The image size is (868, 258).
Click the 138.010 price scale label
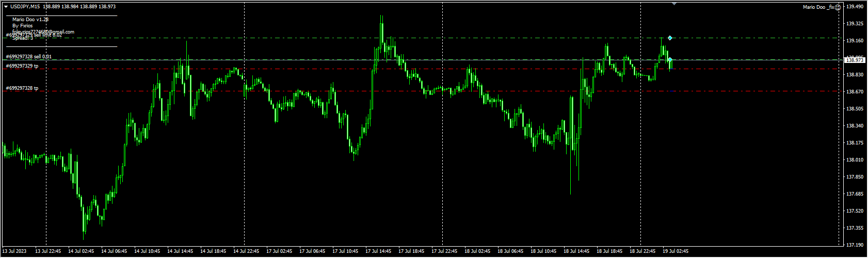855,160
